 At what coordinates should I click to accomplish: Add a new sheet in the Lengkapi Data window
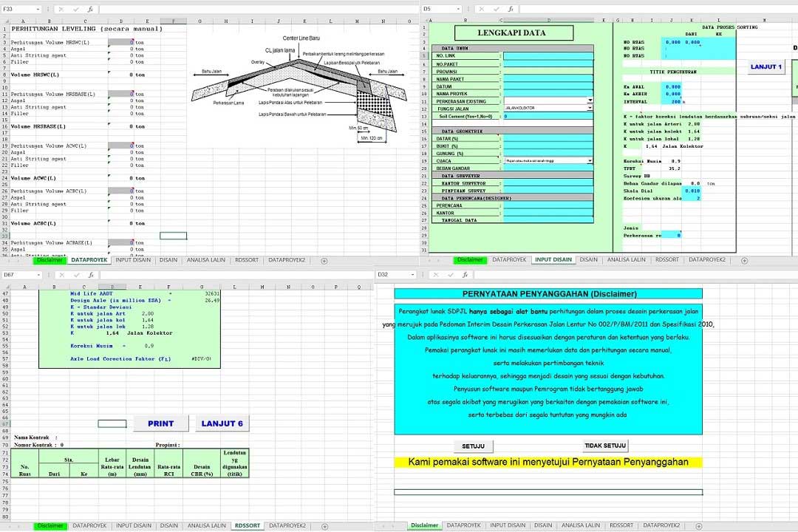tap(745, 260)
